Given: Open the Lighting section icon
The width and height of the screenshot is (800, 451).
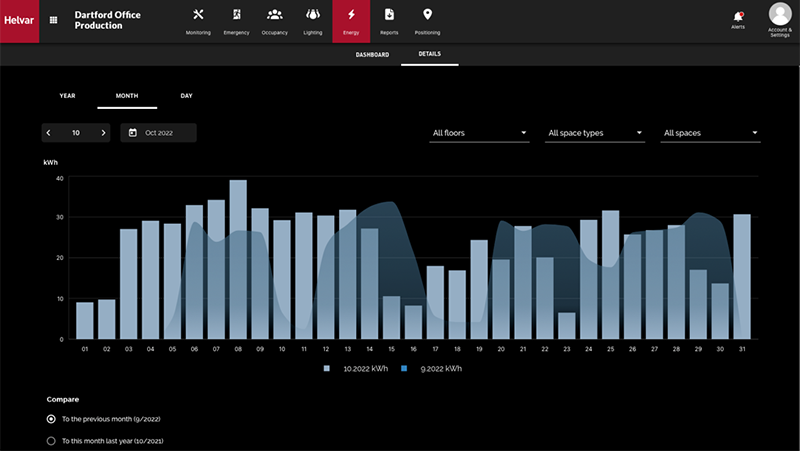Looking at the screenshot, I should [313, 15].
